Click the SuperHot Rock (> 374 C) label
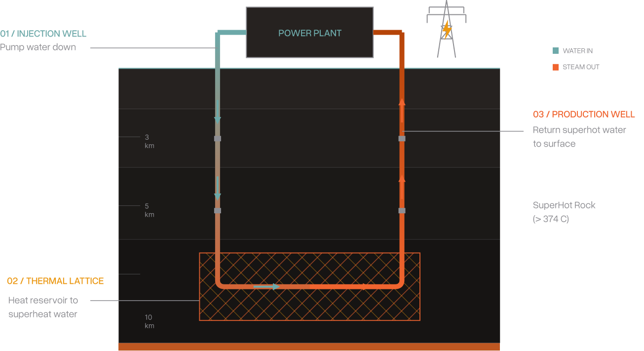 coord(564,212)
